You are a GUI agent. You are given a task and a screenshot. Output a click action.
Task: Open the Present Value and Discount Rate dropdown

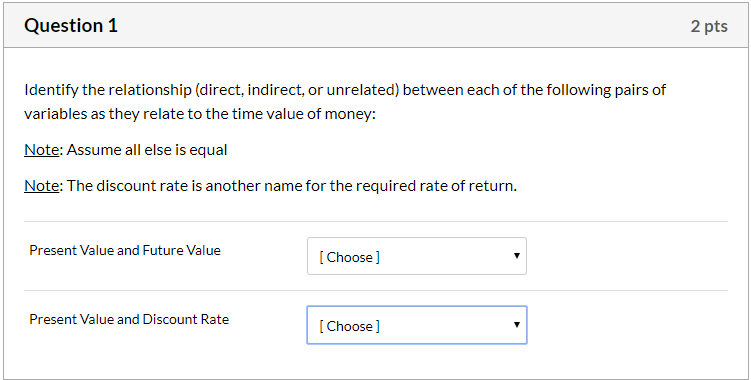pyautogui.click(x=417, y=325)
